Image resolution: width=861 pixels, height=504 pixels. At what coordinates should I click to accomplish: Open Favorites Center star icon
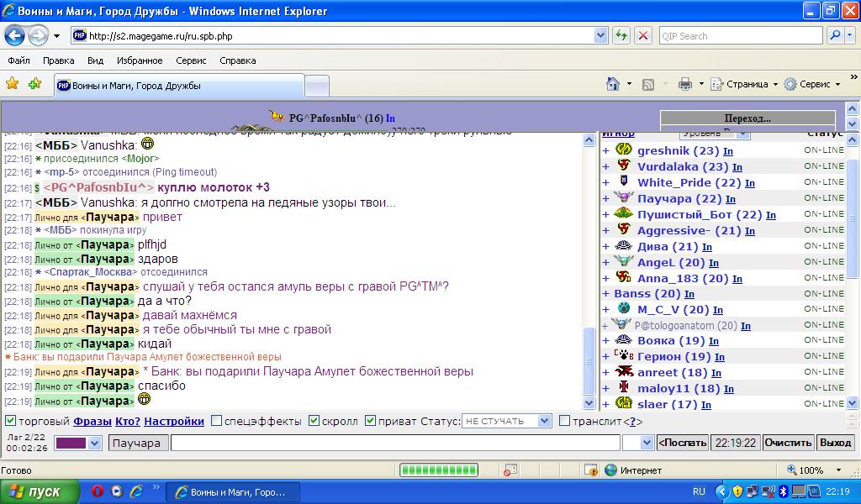12,84
